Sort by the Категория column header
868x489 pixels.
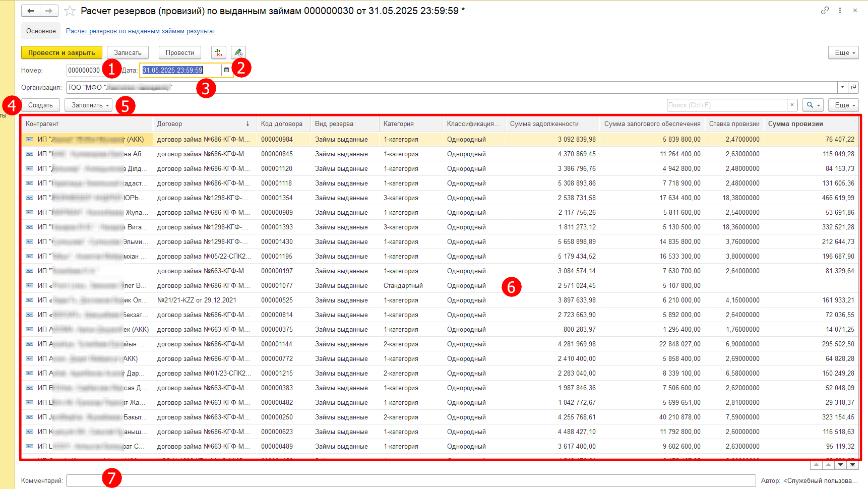coord(411,124)
